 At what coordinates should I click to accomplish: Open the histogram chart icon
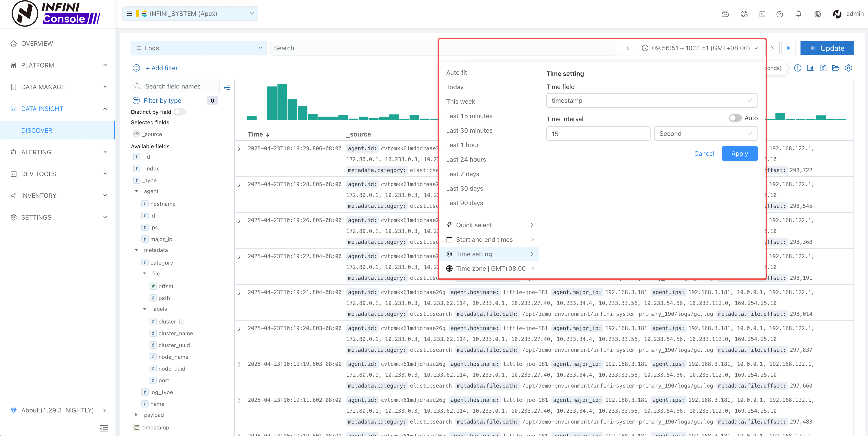click(x=810, y=68)
